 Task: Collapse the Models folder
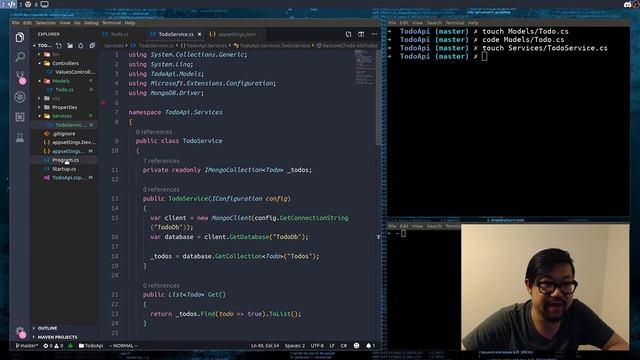[x=39, y=81]
